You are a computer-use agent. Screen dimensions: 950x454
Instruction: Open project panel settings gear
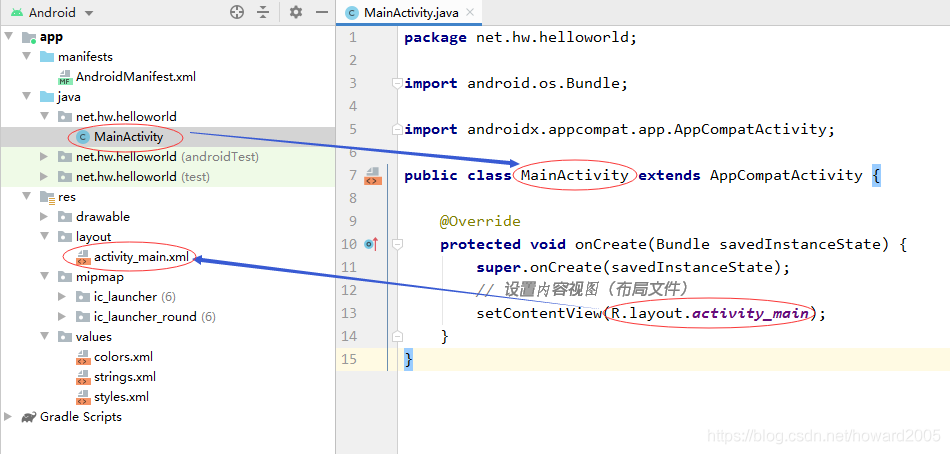296,12
